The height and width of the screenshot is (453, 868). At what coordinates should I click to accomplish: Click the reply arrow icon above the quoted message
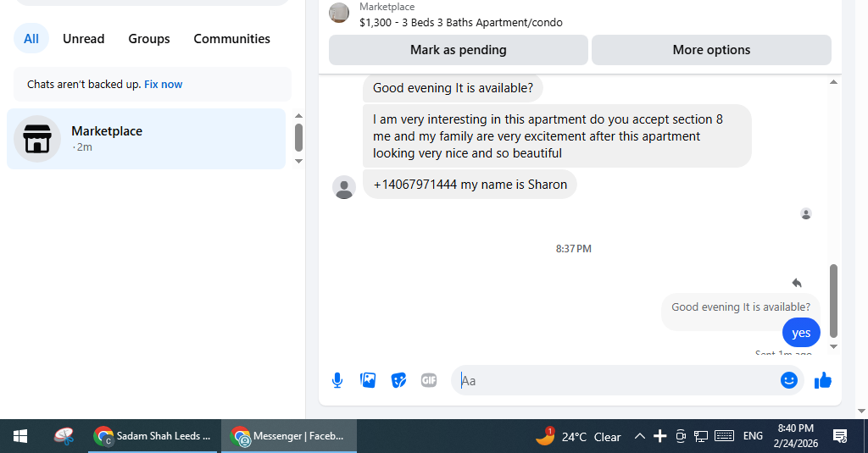[797, 283]
